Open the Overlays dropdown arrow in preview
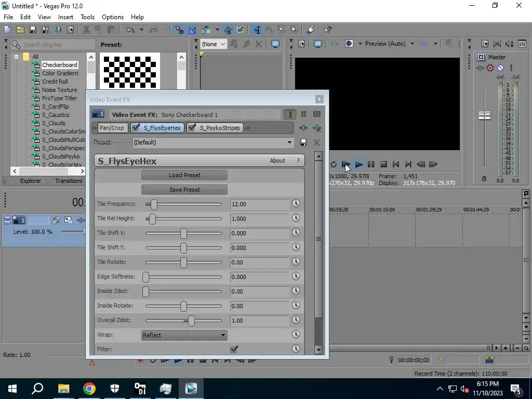 [x=435, y=44]
